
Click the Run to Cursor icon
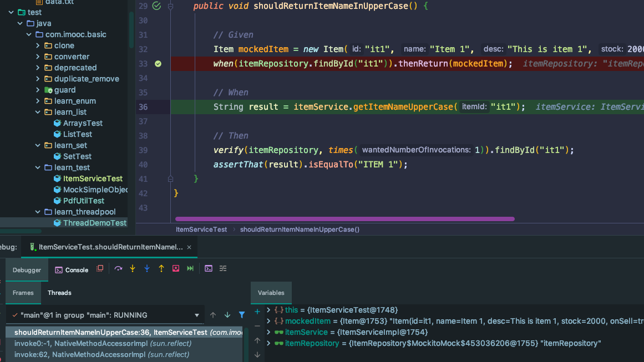[190, 269]
